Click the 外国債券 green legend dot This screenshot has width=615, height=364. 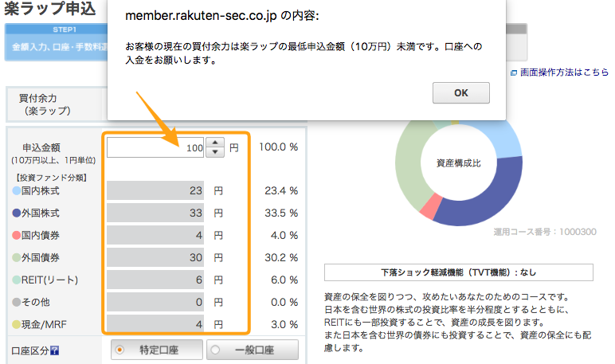click(17, 258)
